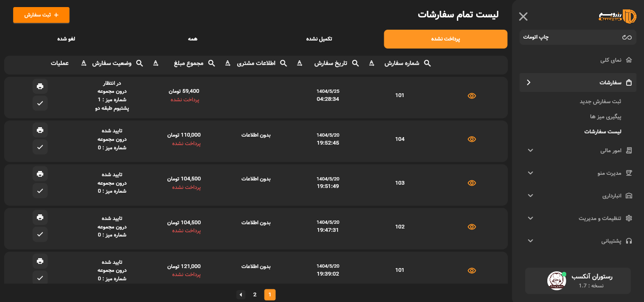Collapse the سفارشات sidebar section
This screenshot has width=644, height=302.
pyautogui.click(x=528, y=82)
